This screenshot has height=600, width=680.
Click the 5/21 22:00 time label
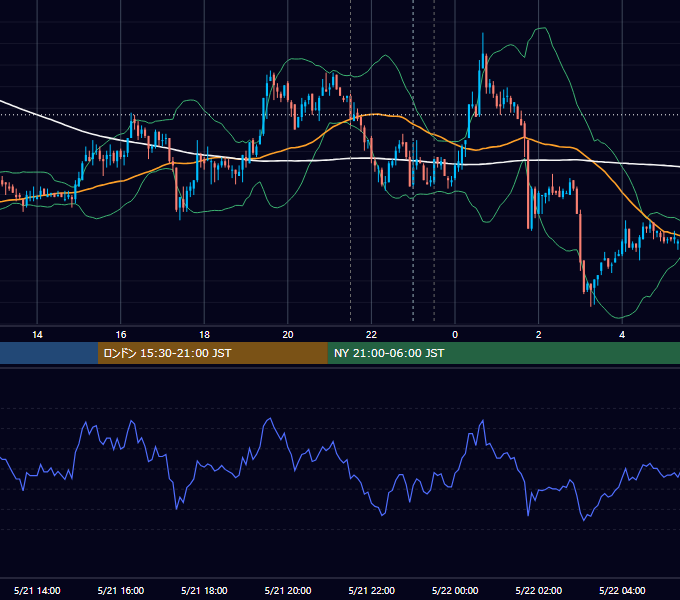(x=372, y=590)
